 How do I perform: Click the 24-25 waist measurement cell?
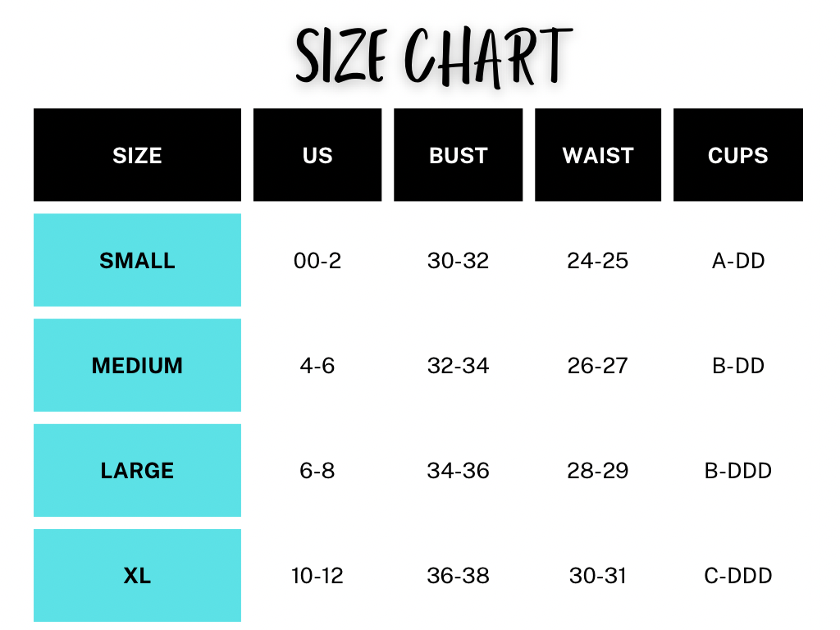click(x=598, y=261)
